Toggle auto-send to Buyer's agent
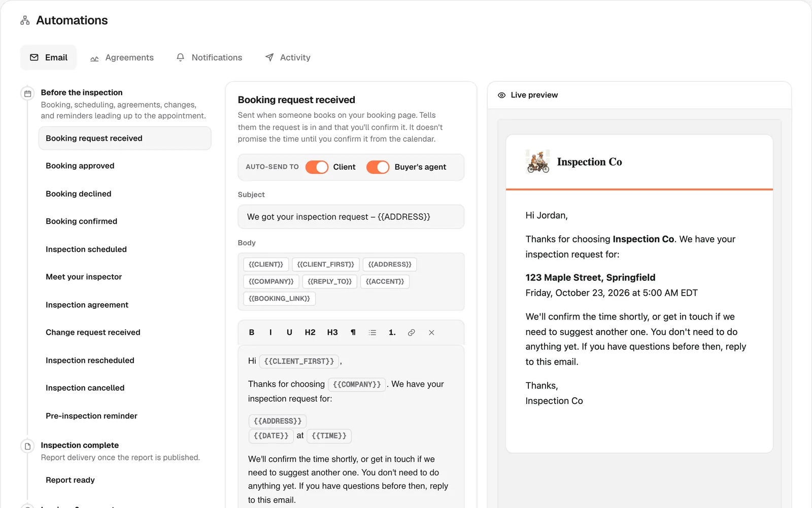The width and height of the screenshot is (812, 508). pyautogui.click(x=378, y=167)
